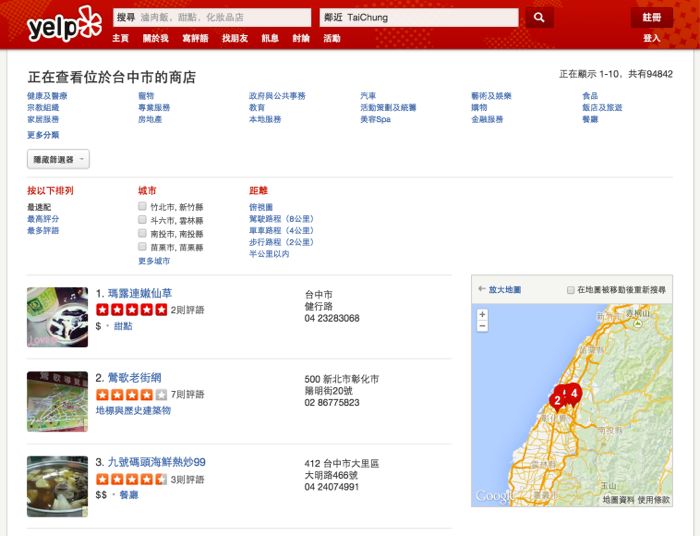Select 單車路程 (4公里) distance filter
The width and height of the screenshot is (700, 536).
click(x=282, y=230)
